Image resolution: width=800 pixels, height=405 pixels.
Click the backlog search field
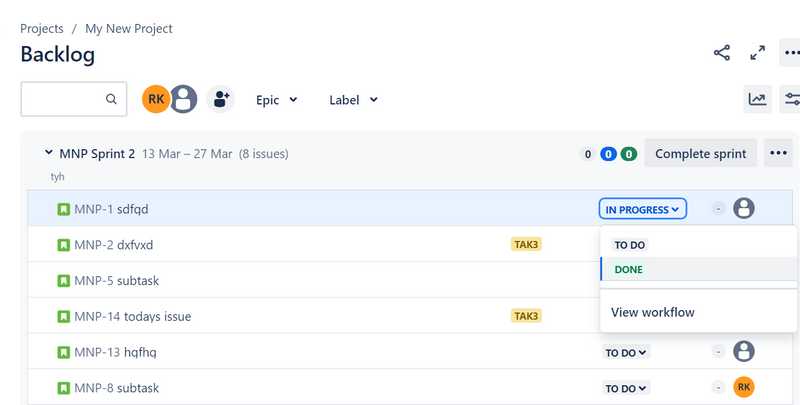pyautogui.click(x=65, y=99)
